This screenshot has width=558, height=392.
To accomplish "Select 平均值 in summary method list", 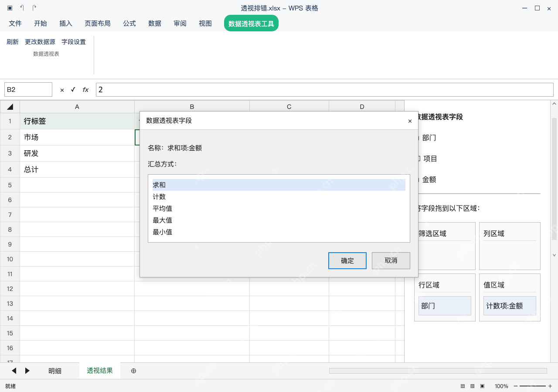I will [x=279, y=209].
